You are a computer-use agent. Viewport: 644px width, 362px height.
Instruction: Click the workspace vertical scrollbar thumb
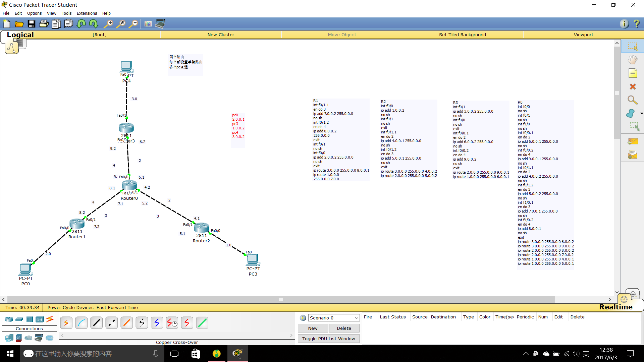click(617, 93)
